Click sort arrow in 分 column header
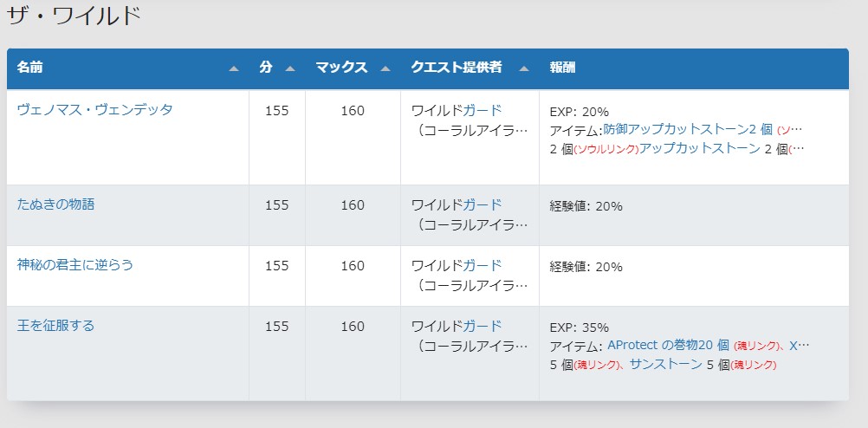This screenshot has width=868, height=428. [x=290, y=68]
